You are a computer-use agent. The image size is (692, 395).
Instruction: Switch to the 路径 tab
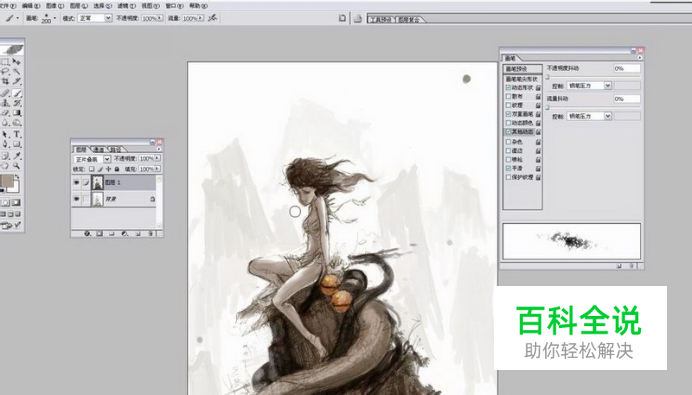point(115,150)
